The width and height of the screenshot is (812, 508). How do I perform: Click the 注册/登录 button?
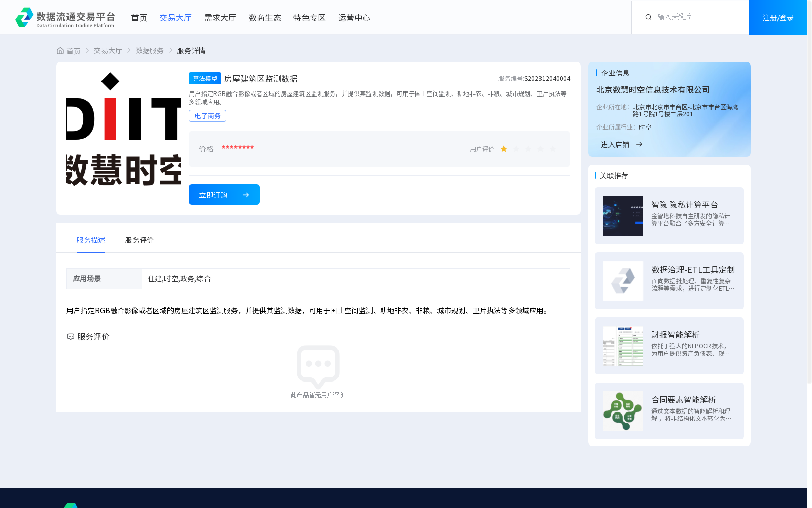[x=778, y=17]
